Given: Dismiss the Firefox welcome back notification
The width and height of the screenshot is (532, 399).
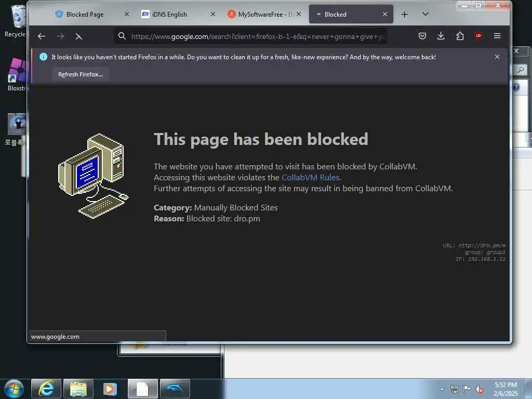Looking at the screenshot, I should click(497, 57).
